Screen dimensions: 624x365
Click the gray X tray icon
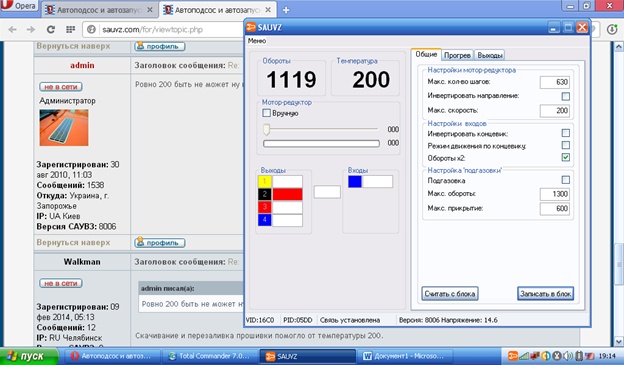pyautogui.click(x=557, y=355)
